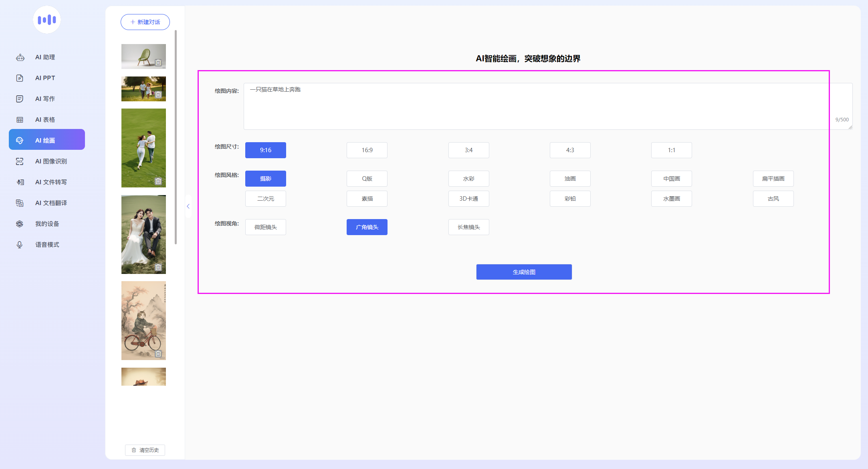Click the 生成绘图 generate button

(x=524, y=272)
